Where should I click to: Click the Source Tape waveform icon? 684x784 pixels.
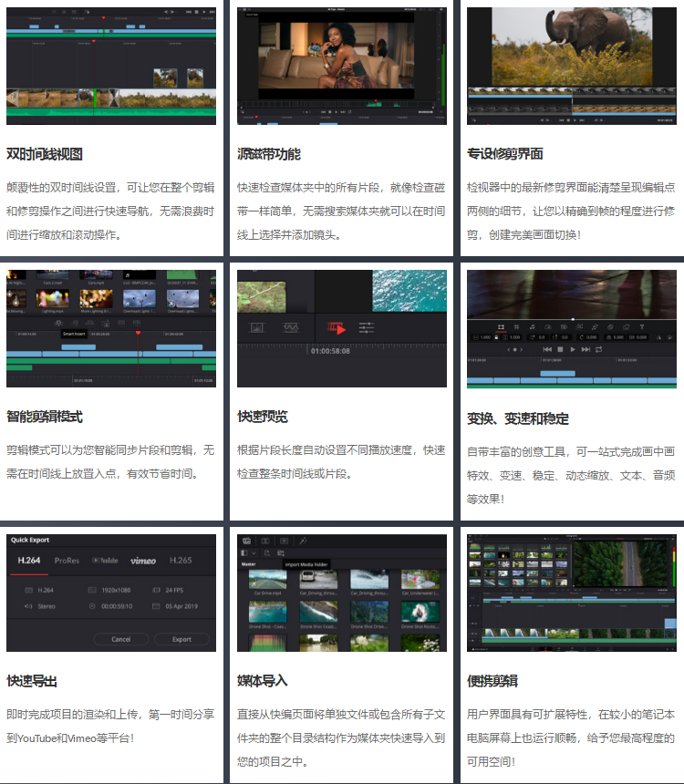(294, 326)
